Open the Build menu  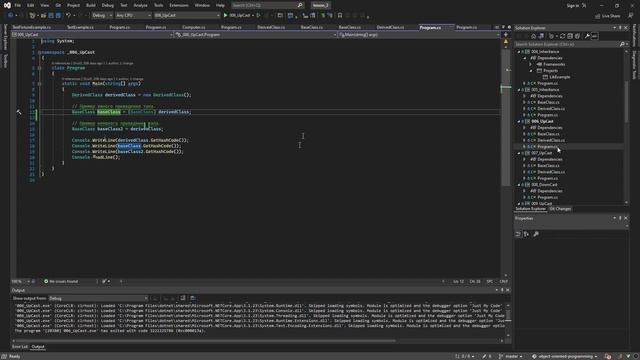coord(91,5)
